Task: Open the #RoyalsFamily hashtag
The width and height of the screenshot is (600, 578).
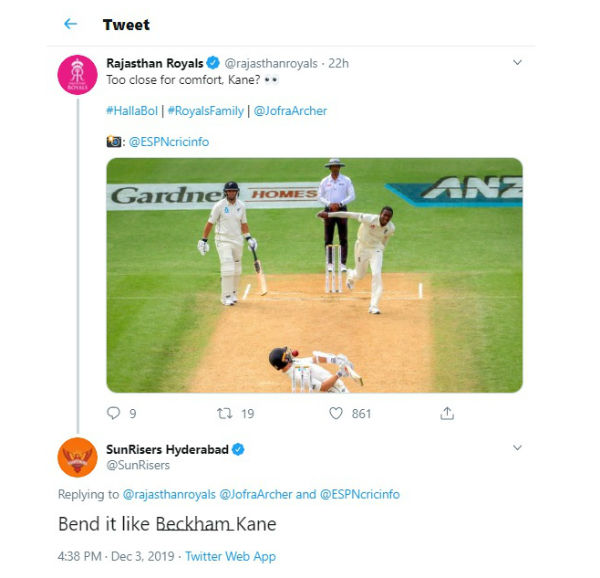Action: [206, 111]
